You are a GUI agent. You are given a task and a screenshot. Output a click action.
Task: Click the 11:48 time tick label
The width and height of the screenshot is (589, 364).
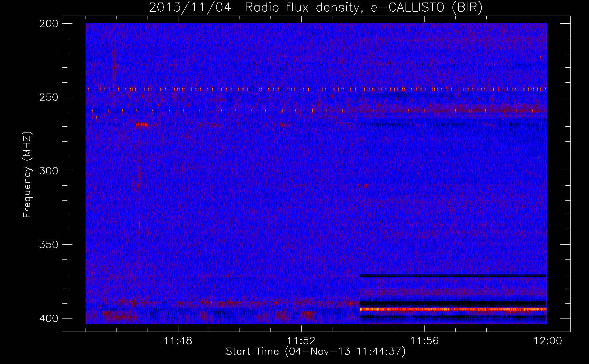tap(178, 341)
